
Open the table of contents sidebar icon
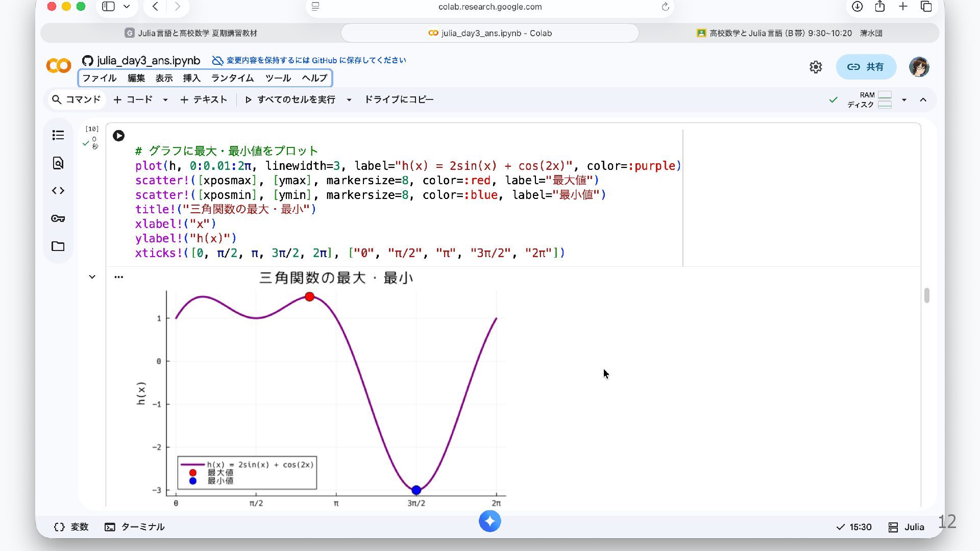point(58,135)
